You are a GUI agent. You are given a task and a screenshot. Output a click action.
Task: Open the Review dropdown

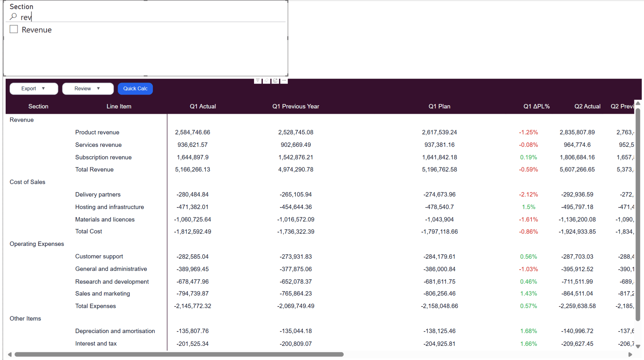pos(88,89)
